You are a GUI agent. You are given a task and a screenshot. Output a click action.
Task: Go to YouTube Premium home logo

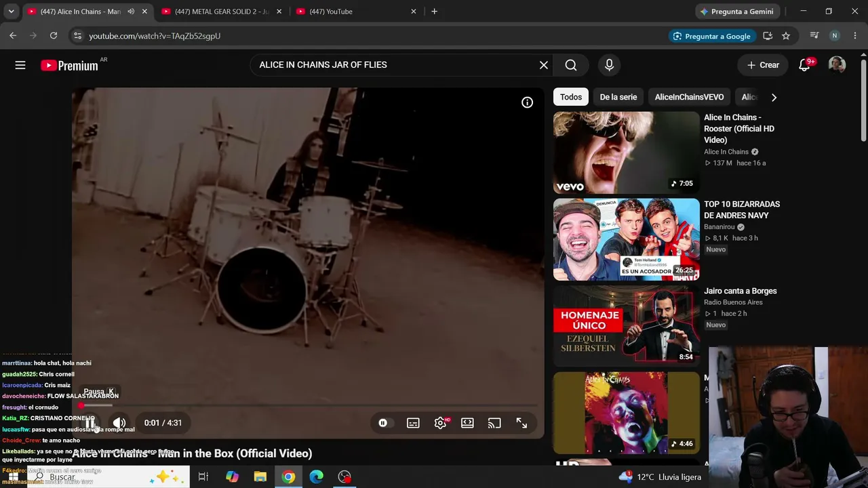[x=69, y=65]
